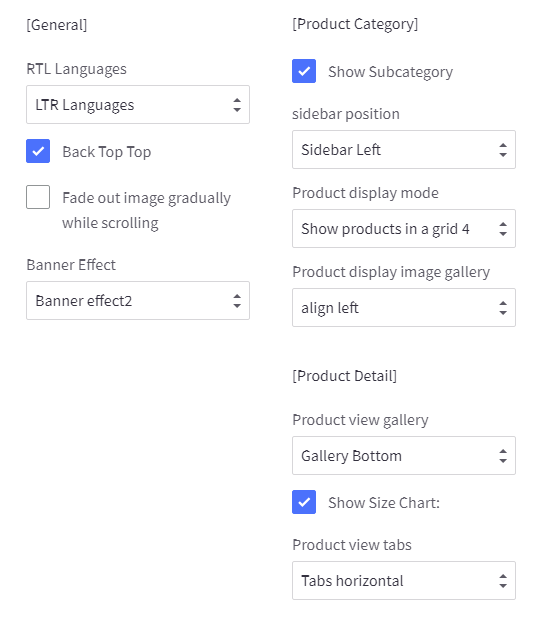
Task: Click the Back Top Top label text
Action: tap(107, 152)
